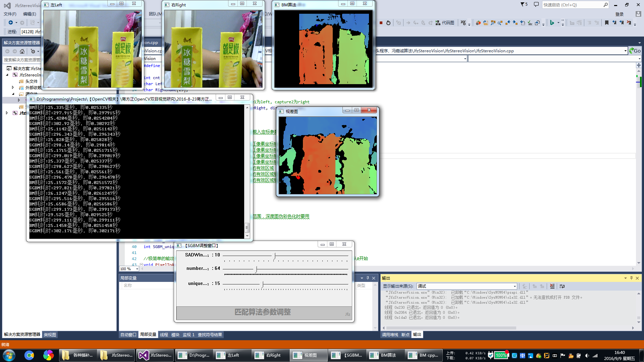
Task: Click the red Stop Debugging icon
Action: click(x=381, y=23)
